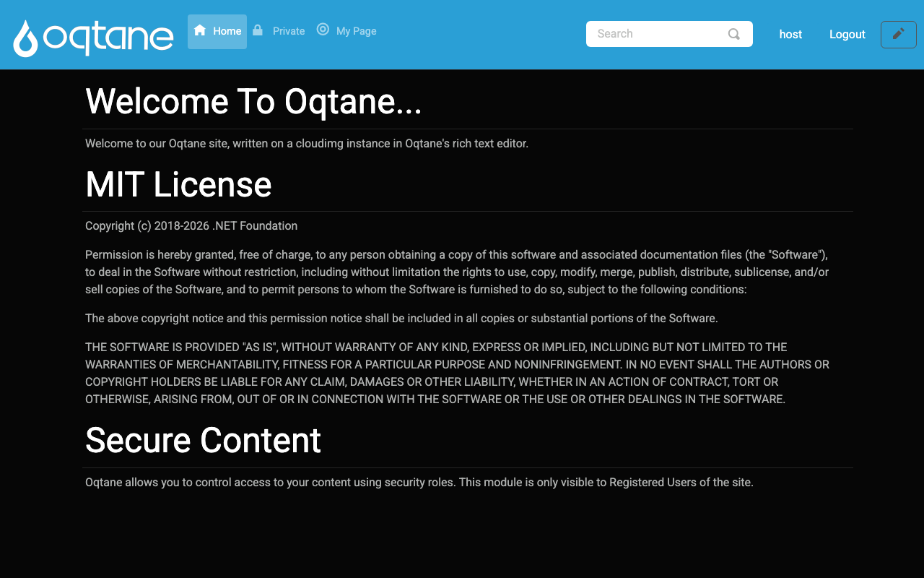Click the Oqtane logo
The width and height of the screenshot is (924, 578).
click(x=93, y=38)
